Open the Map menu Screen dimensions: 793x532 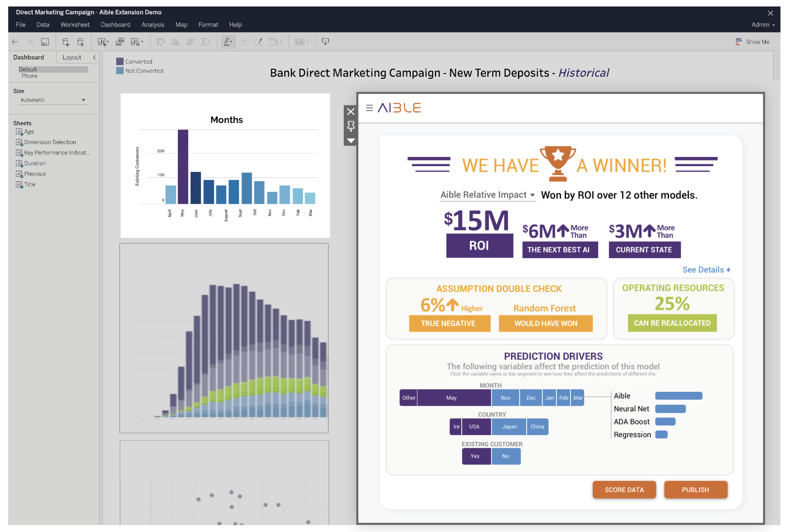pos(181,25)
